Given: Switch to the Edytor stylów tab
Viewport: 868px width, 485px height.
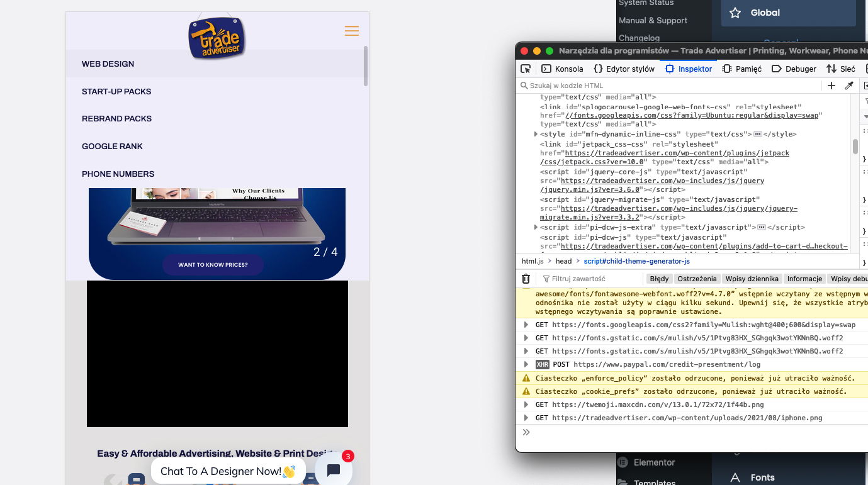Looking at the screenshot, I should [x=624, y=69].
